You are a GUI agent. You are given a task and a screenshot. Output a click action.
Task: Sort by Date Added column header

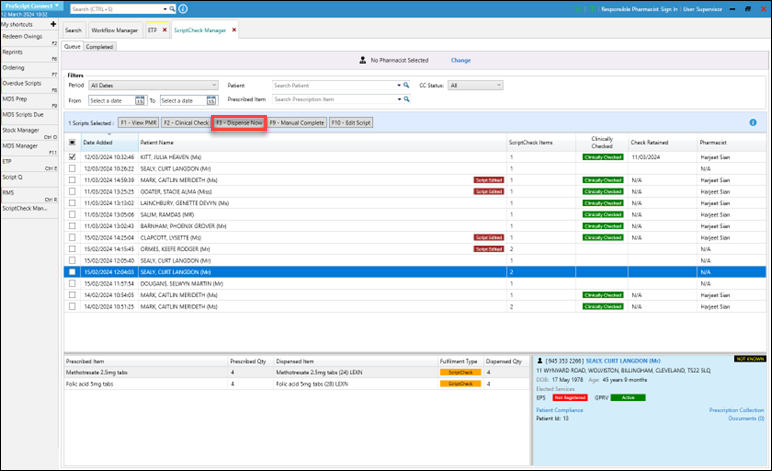[109, 142]
